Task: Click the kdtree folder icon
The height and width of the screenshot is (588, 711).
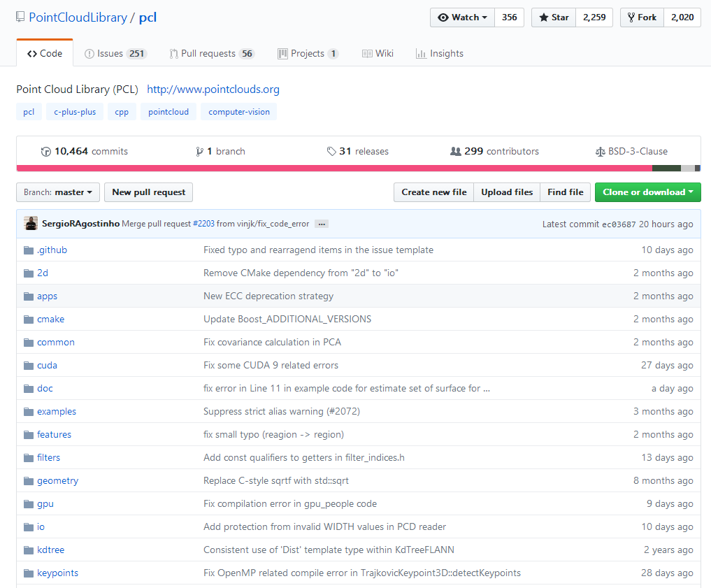Action: (x=29, y=551)
